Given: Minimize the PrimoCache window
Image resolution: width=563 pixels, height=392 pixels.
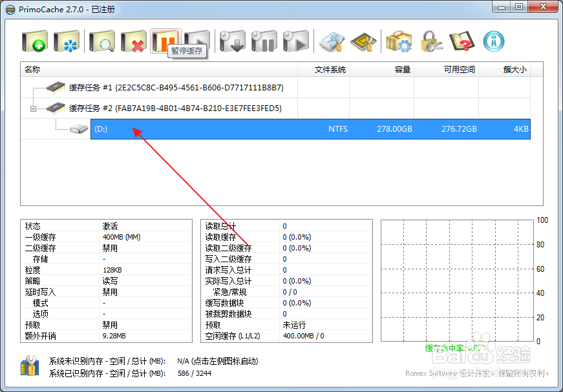Looking at the screenshot, I should tap(502, 7).
